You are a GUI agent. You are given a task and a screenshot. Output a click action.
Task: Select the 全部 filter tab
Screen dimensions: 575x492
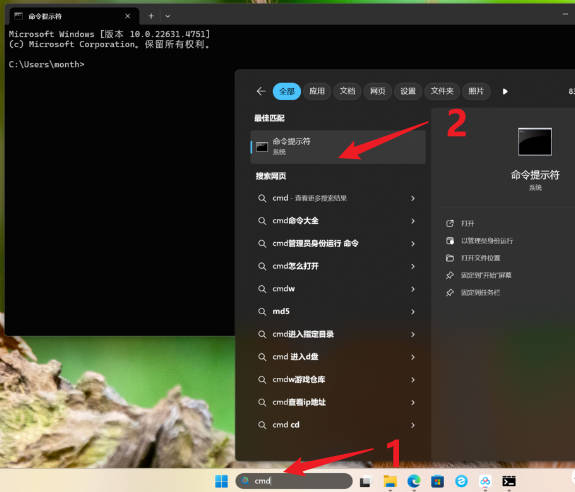coord(287,91)
